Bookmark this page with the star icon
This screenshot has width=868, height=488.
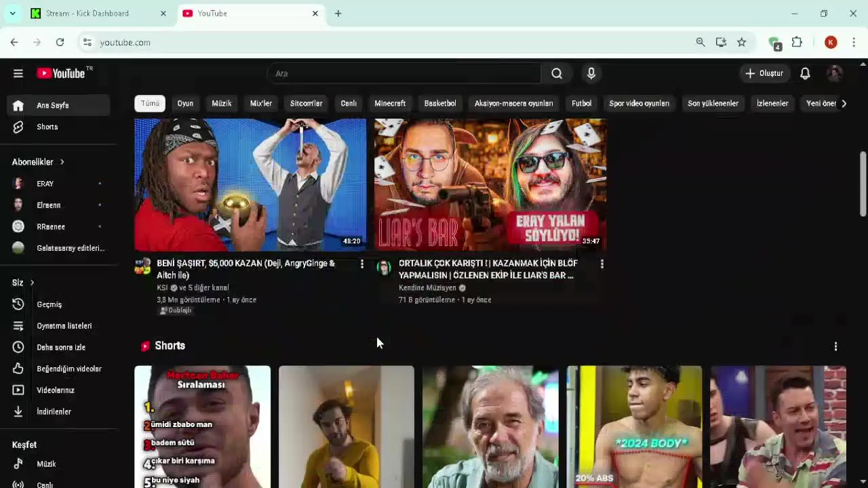click(741, 42)
